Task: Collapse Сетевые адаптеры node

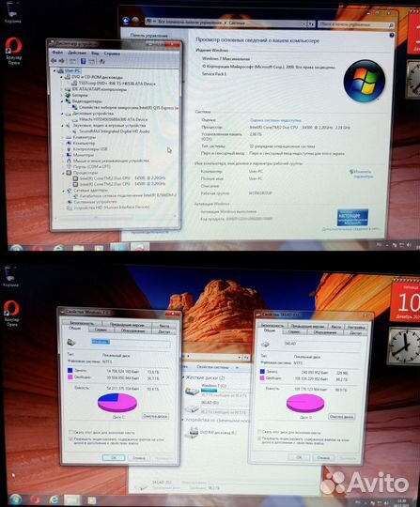Action: click(x=63, y=191)
